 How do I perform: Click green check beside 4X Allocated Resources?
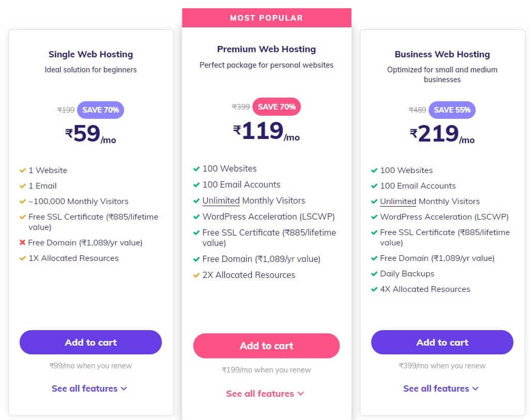tap(374, 289)
